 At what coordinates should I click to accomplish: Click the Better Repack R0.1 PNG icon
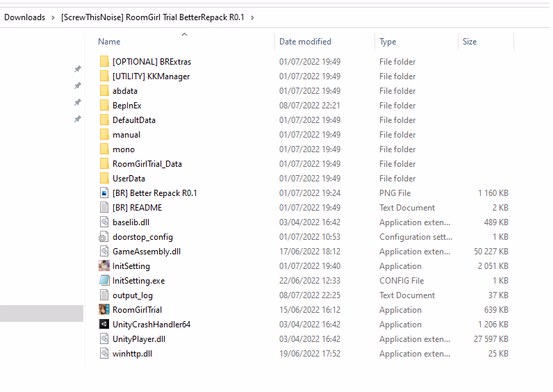104,193
